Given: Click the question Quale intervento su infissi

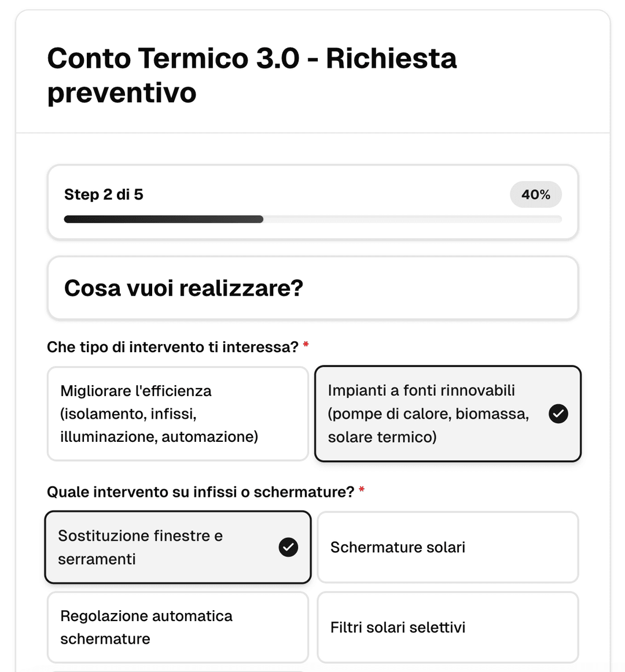Looking at the screenshot, I should (x=200, y=492).
